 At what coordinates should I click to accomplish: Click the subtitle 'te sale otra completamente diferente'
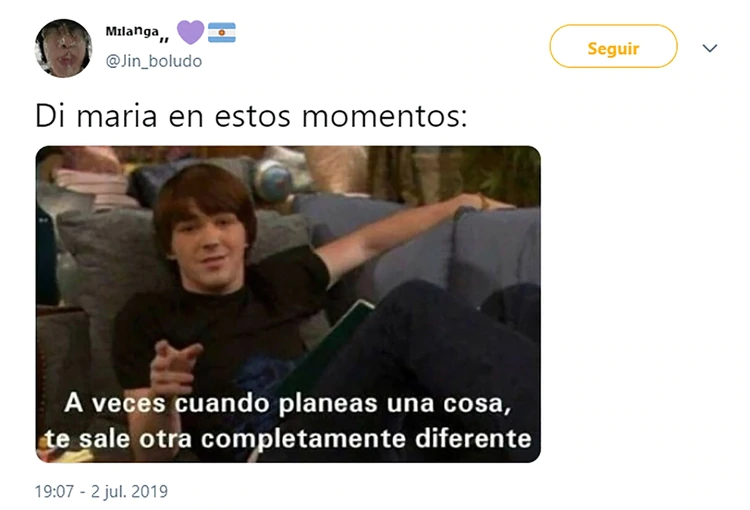[x=288, y=439]
